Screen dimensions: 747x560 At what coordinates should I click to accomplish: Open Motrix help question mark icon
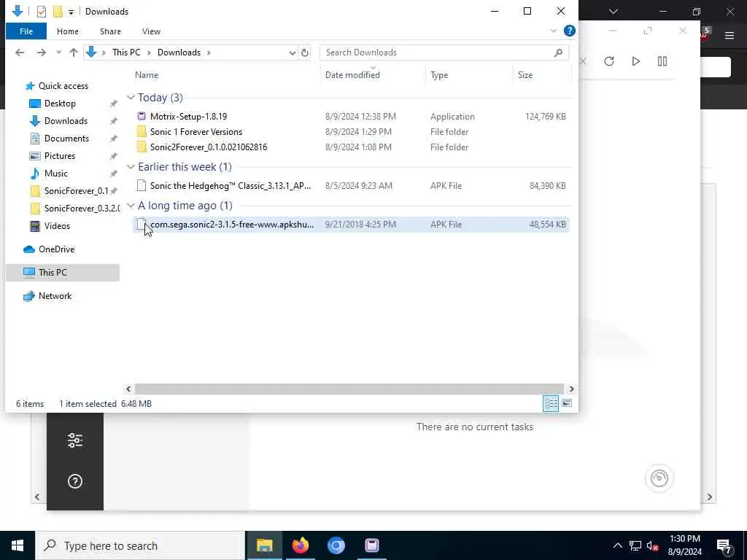(75, 481)
